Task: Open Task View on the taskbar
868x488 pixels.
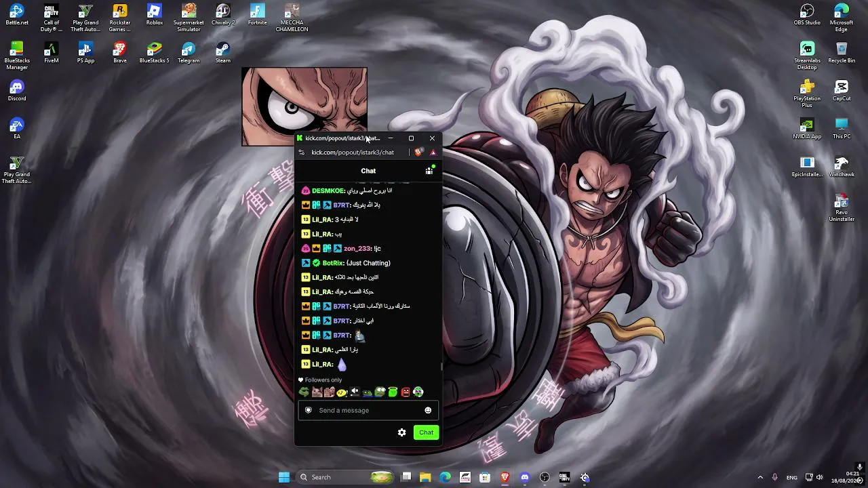Action: click(406, 477)
